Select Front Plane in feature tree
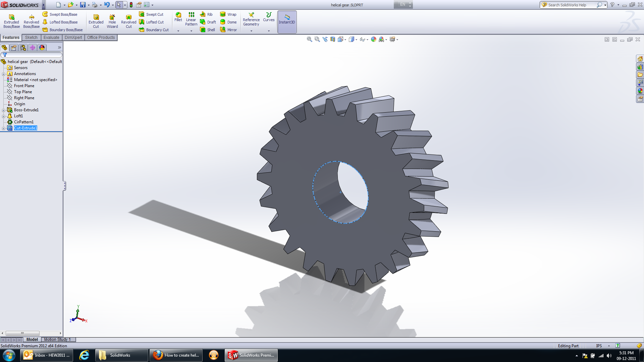The width and height of the screenshot is (644, 362). coord(24,86)
